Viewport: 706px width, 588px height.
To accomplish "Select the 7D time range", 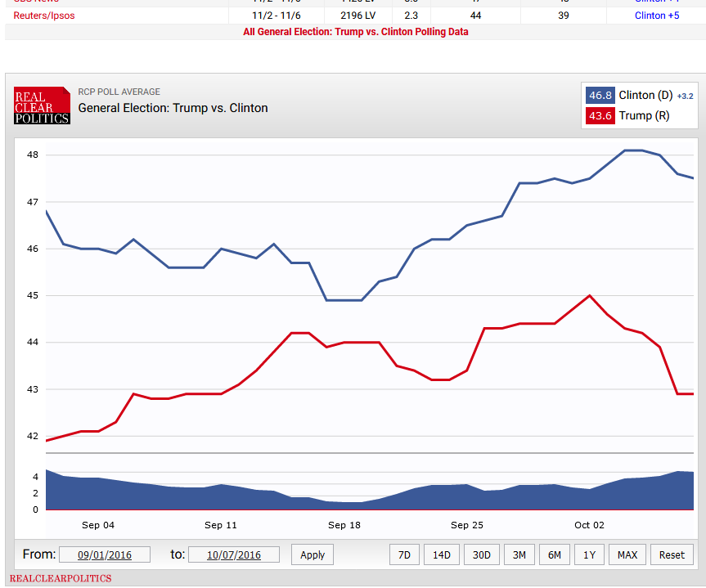I will click(x=404, y=554).
